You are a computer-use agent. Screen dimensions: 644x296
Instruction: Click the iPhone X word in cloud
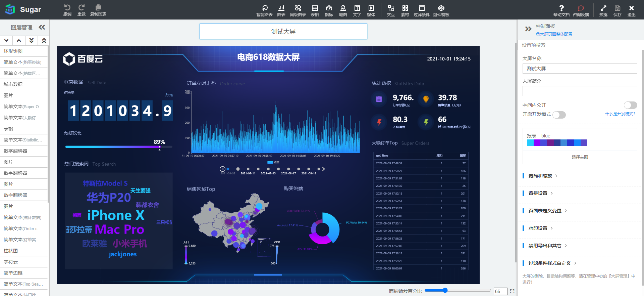tap(116, 215)
